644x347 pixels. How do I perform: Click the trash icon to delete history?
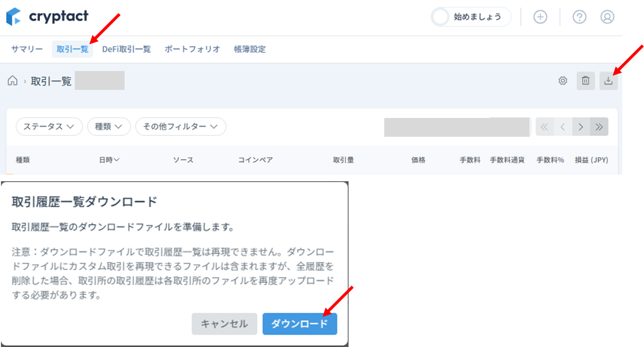pyautogui.click(x=586, y=80)
